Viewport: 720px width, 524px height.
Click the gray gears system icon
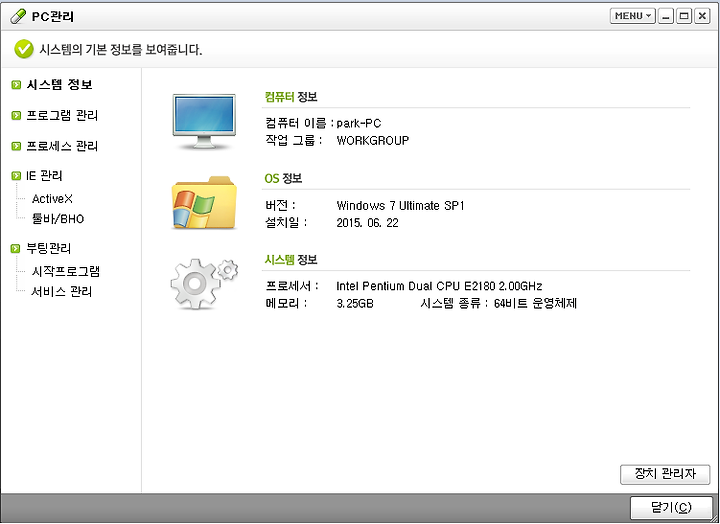click(x=204, y=283)
